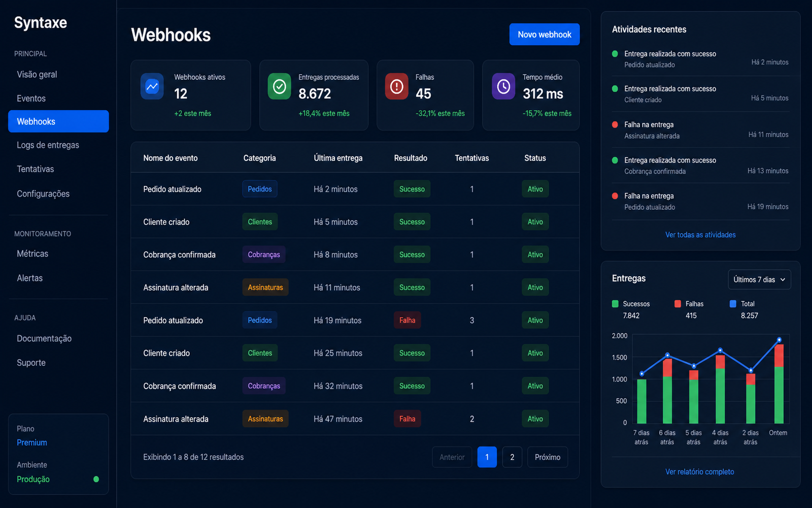
Task: Open Ver relatório completo link
Action: click(x=700, y=472)
